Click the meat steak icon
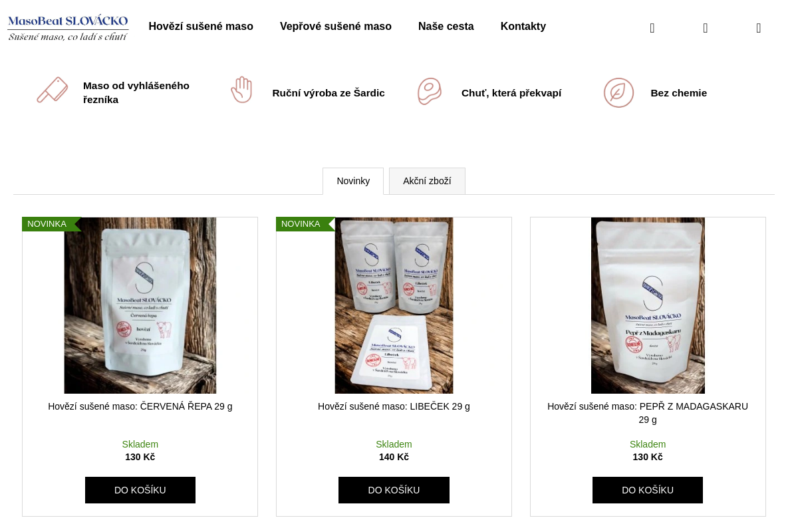 [430, 91]
